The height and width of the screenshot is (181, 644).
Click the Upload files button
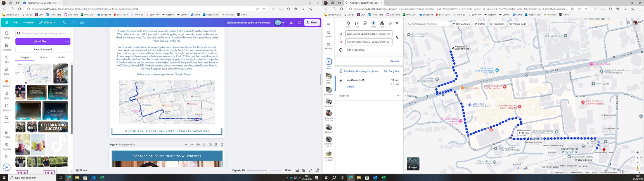[x=39, y=41]
